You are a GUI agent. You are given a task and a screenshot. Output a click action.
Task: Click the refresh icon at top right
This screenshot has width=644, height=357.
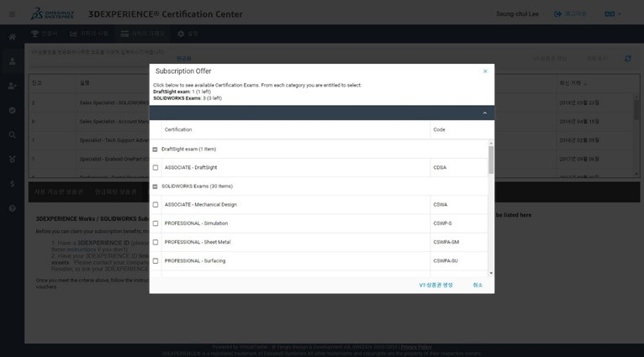tap(627, 59)
